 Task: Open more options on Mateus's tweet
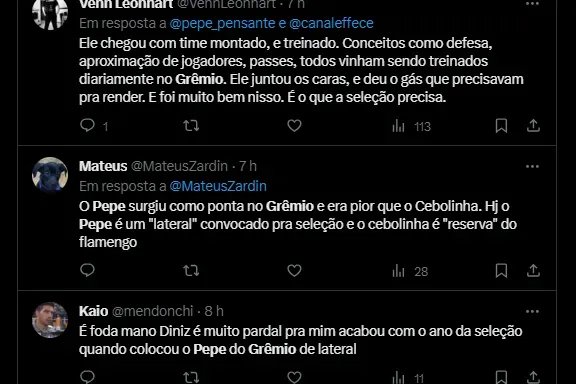tap(532, 166)
